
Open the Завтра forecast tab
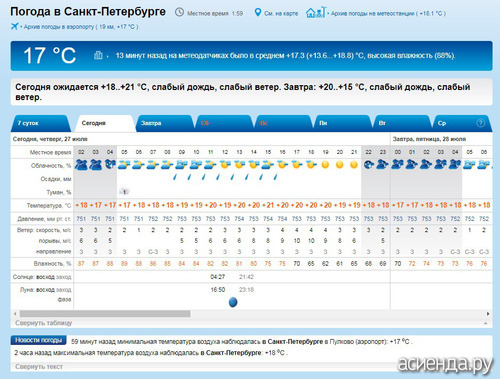tap(164, 123)
